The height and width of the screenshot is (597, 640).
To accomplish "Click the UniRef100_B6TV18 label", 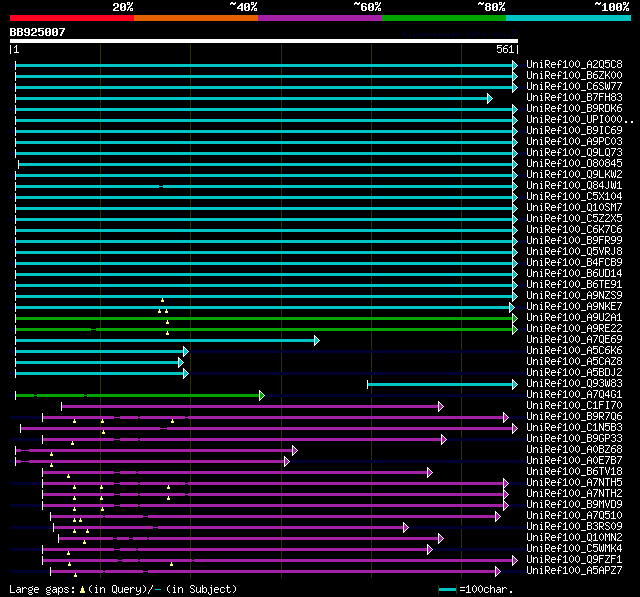I will (x=574, y=472).
